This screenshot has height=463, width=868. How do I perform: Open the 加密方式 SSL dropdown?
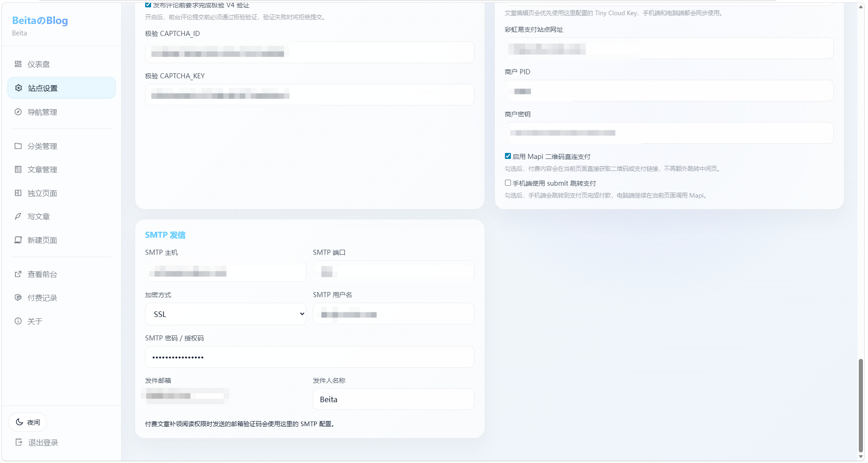tap(225, 314)
